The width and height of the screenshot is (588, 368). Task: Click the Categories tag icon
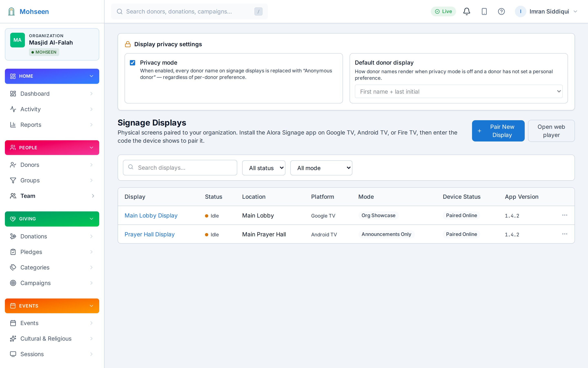[x=13, y=267]
